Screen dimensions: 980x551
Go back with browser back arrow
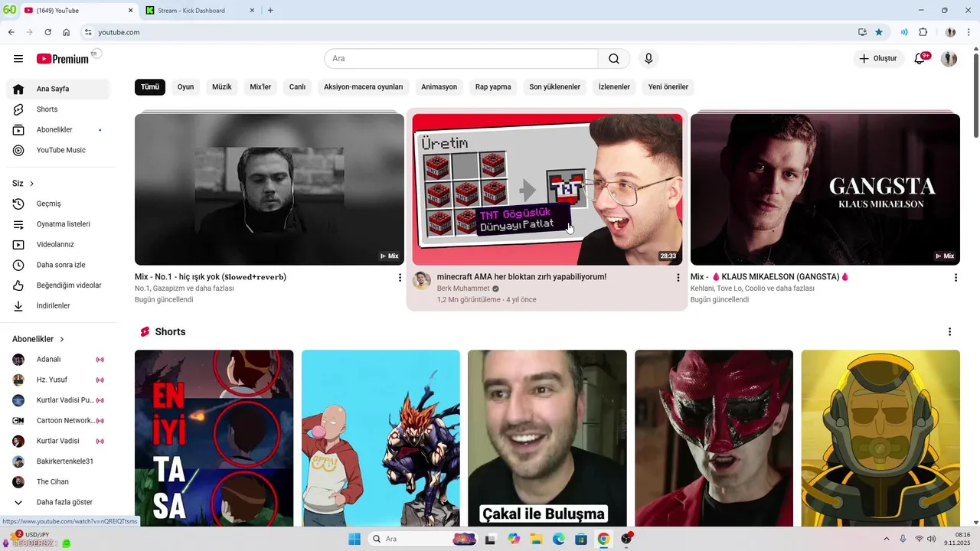[11, 32]
